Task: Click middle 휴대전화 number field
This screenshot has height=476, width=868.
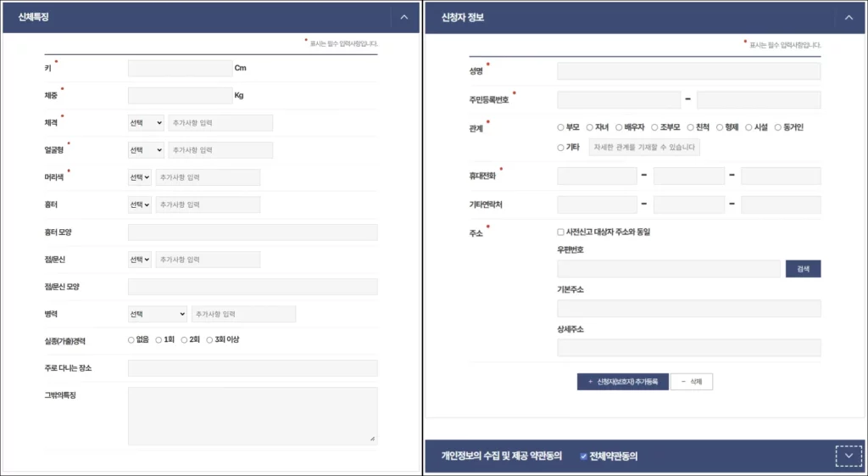Action: [x=689, y=176]
